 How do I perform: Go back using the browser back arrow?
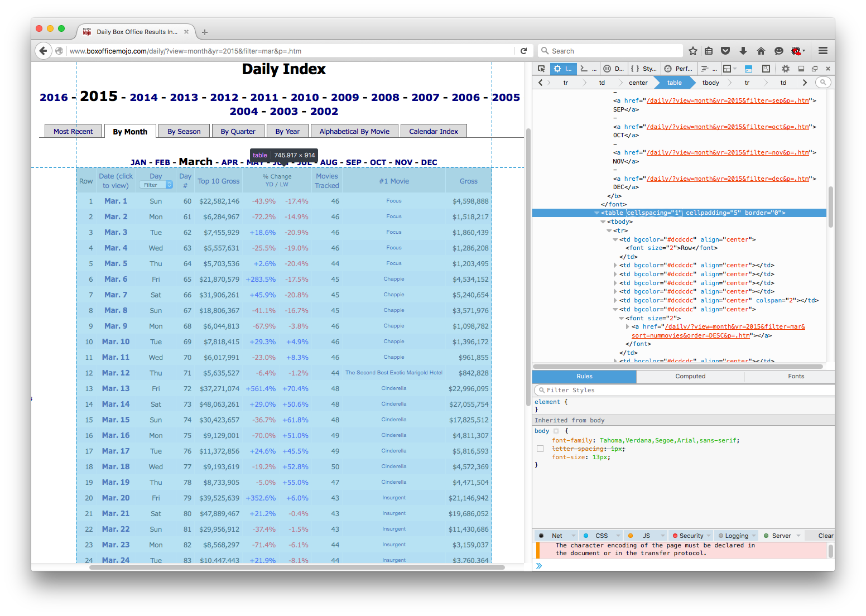(x=43, y=51)
